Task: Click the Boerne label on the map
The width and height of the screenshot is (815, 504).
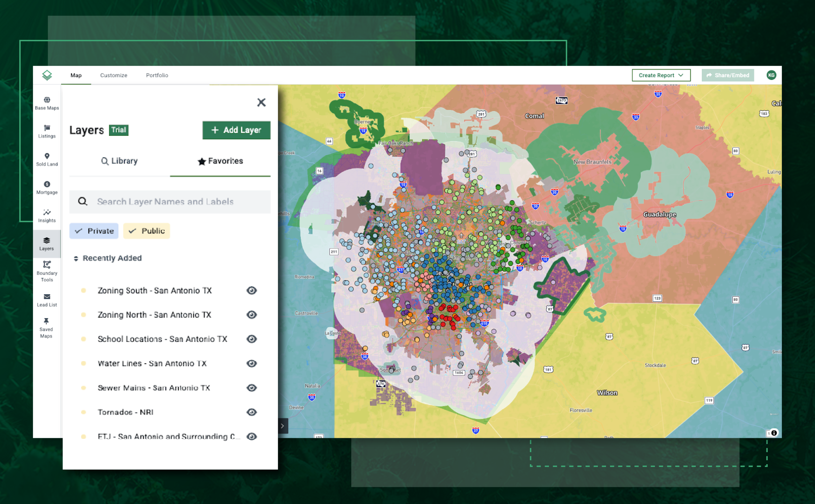Action: coord(362,122)
